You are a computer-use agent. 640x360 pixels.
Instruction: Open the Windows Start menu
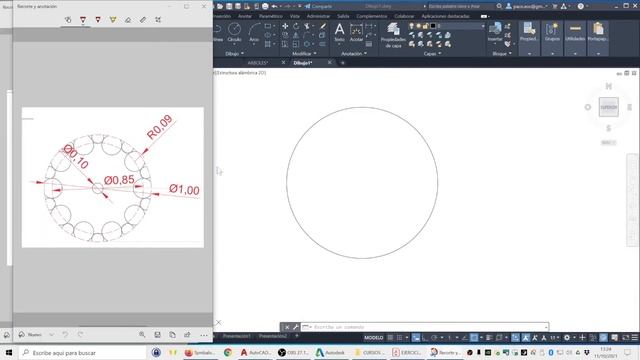coord(9,353)
